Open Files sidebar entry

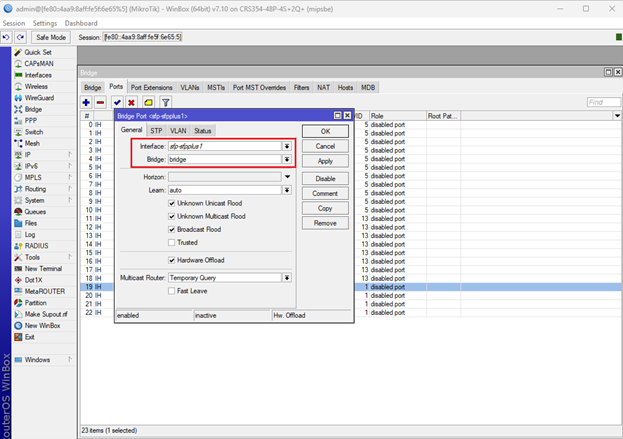point(31,224)
